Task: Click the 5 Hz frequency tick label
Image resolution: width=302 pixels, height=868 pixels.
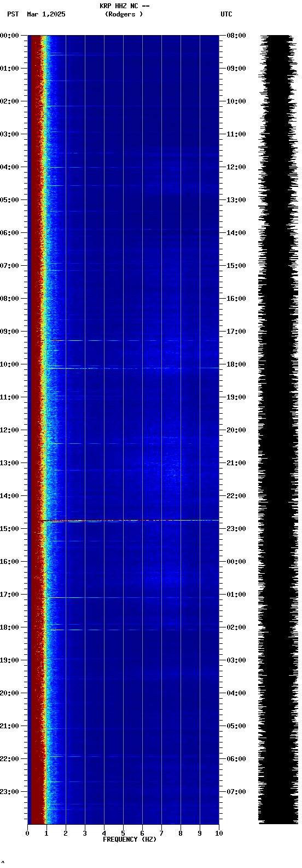Action: coord(123,833)
